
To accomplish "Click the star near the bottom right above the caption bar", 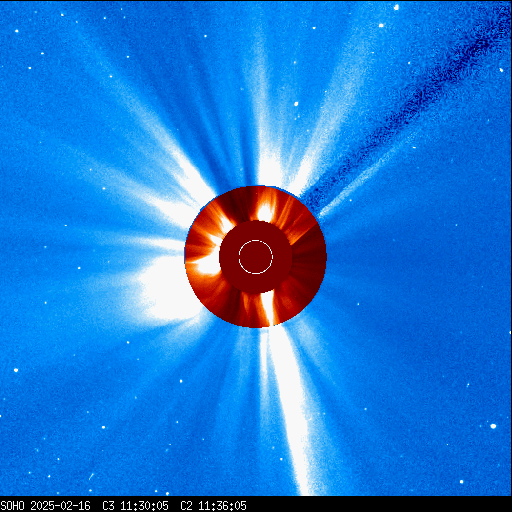I will click(461, 482).
